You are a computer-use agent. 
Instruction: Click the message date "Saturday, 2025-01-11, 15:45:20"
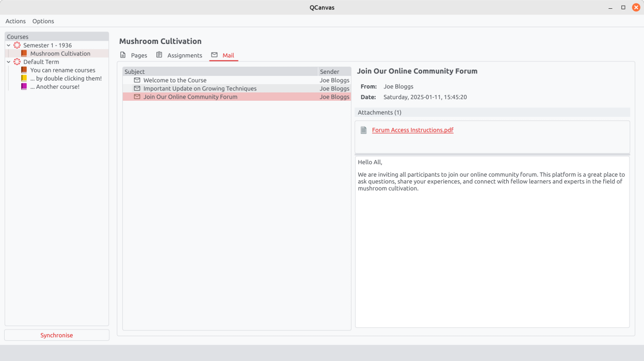(x=425, y=97)
